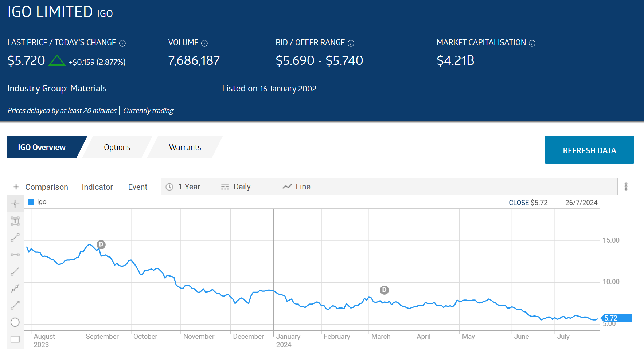Image resolution: width=644 pixels, height=349 pixels.
Task: Select the ray line drawing tool
Action: click(x=15, y=271)
